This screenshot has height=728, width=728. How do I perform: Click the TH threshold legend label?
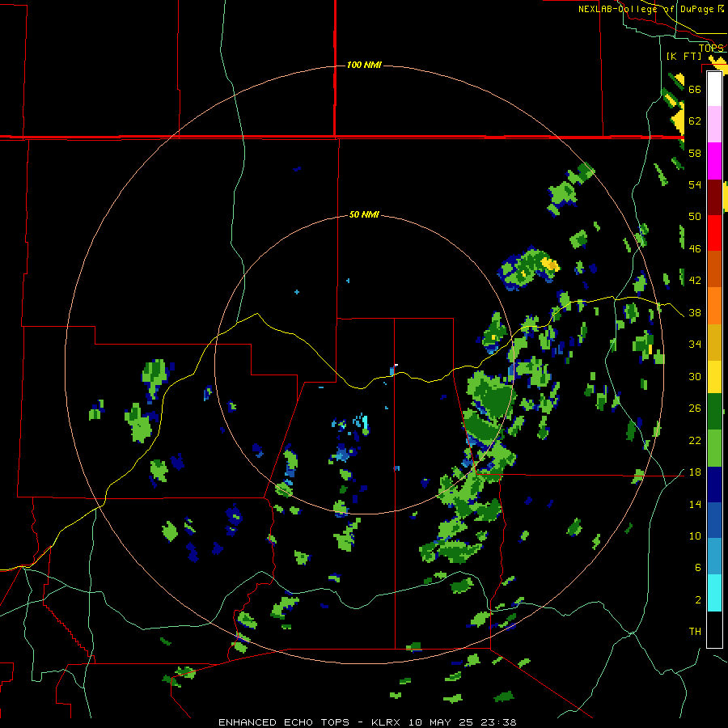tap(695, 631)
